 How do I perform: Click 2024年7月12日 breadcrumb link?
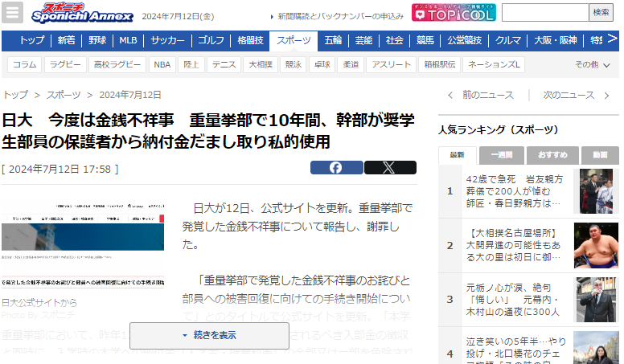tap(130, 95)
